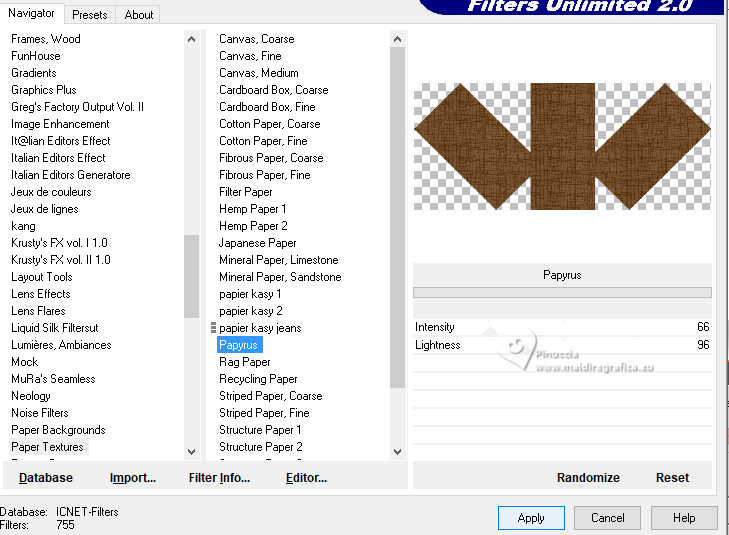Click down arrow of category list scrollbar

191,451
